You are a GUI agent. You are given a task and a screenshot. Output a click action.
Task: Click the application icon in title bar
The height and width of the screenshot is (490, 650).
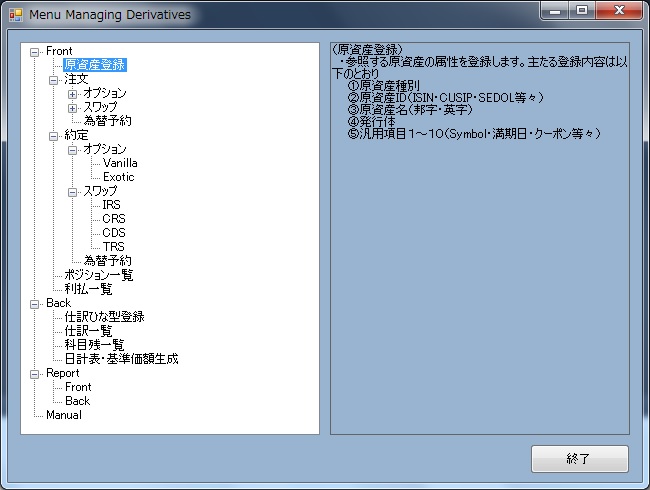coord(16,15)
